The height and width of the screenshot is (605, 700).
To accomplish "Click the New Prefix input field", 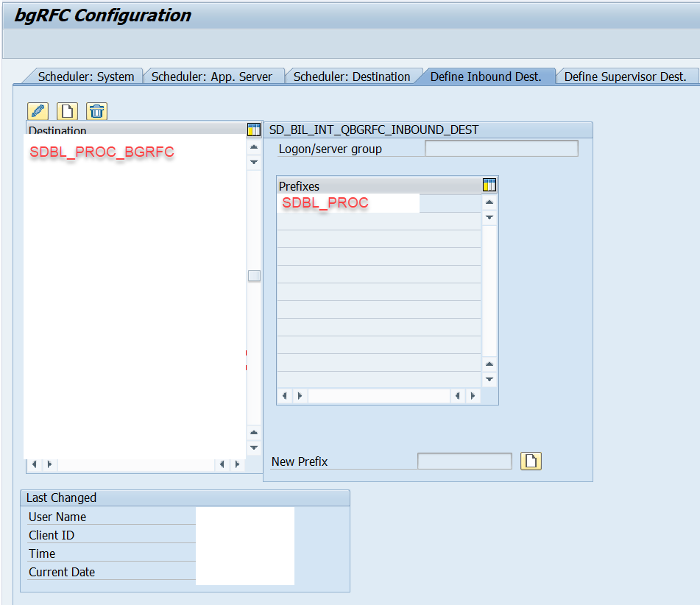I will (464, 461).
